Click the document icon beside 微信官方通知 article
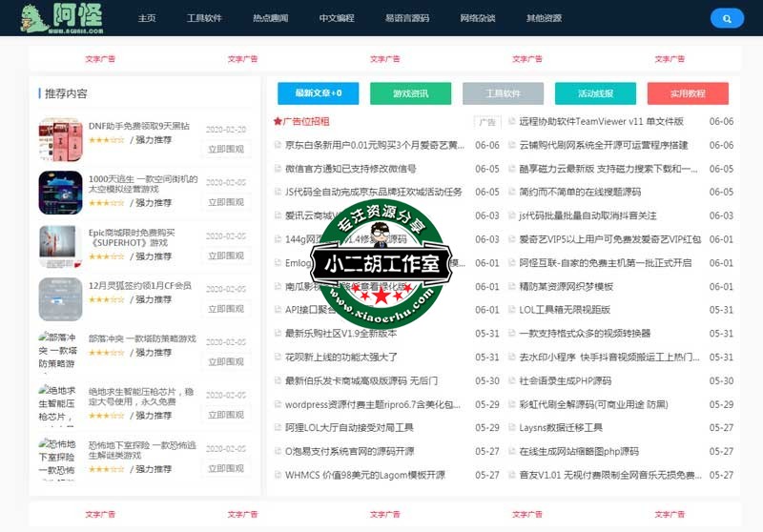 [278, 169]
